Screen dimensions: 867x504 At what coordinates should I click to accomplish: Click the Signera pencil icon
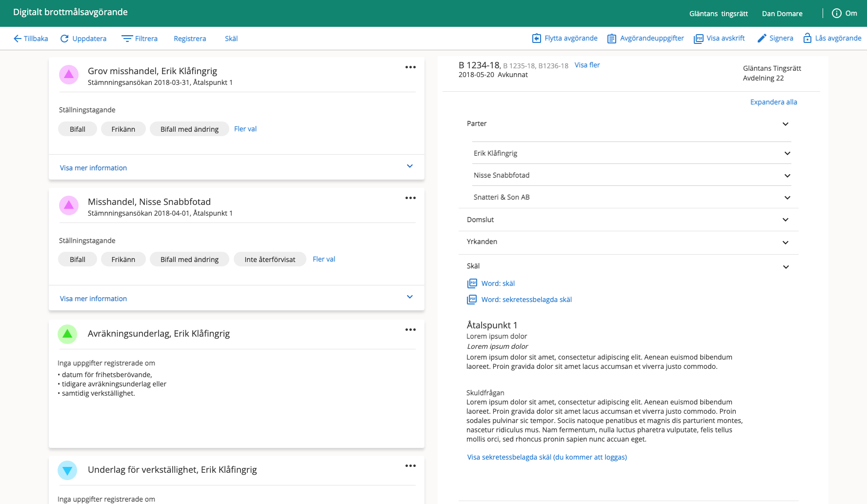coord(762,38)
